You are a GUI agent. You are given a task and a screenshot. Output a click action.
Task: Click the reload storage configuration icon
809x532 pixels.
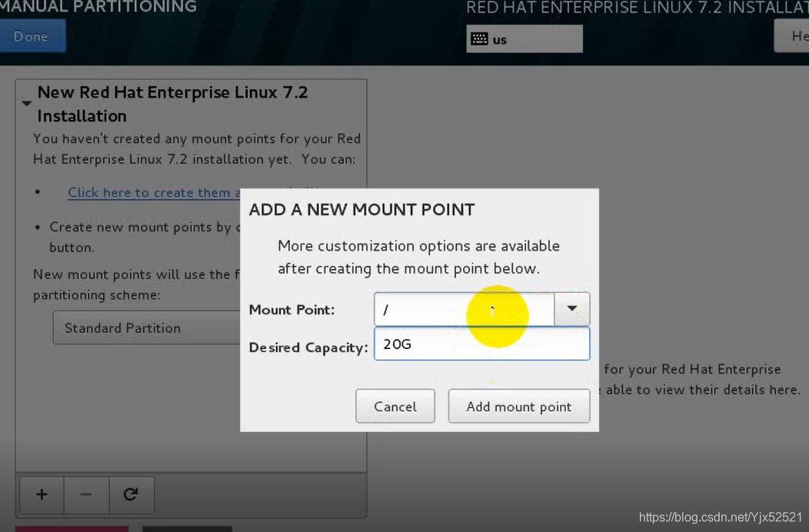pos(131,494)
